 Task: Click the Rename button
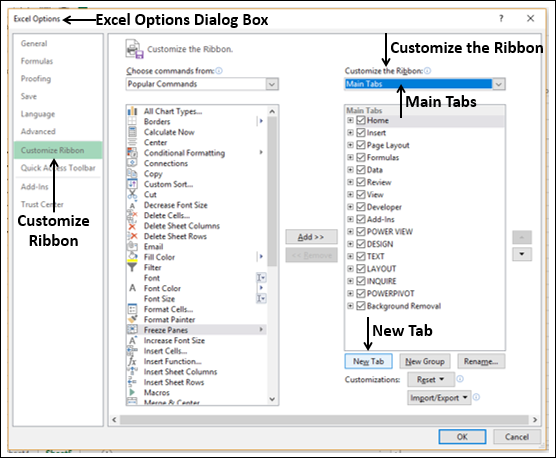coord(481,361)
